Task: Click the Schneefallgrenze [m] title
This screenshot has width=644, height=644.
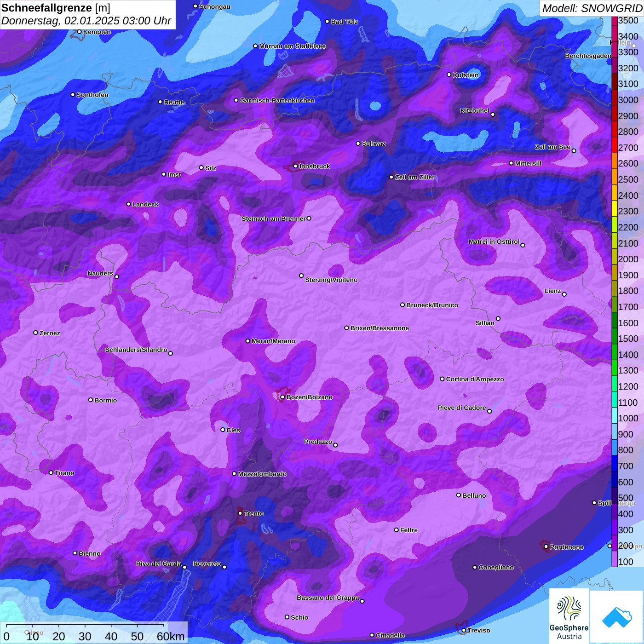Action: pyautogui.click(x=56, y=8)
